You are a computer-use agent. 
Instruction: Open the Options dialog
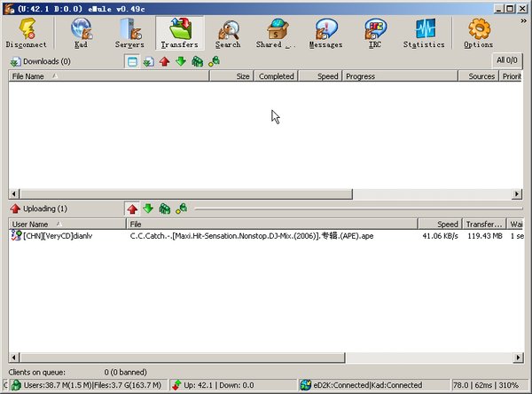click(479, 33)
